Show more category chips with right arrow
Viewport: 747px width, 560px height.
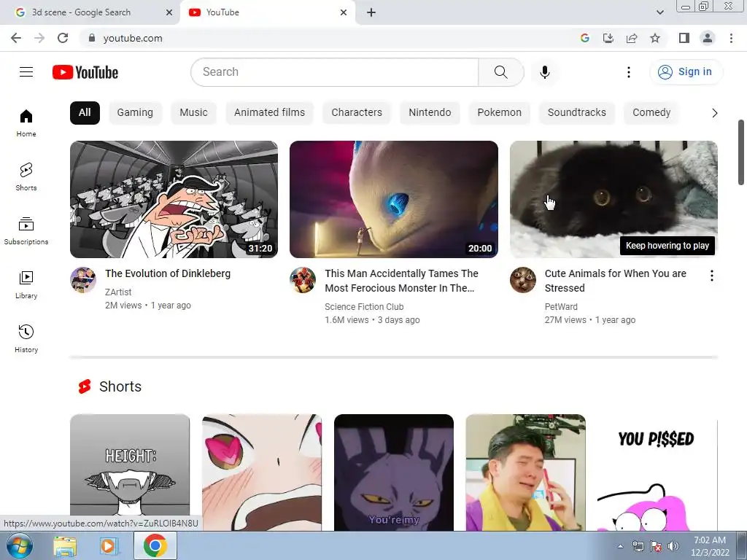point(714,113)
